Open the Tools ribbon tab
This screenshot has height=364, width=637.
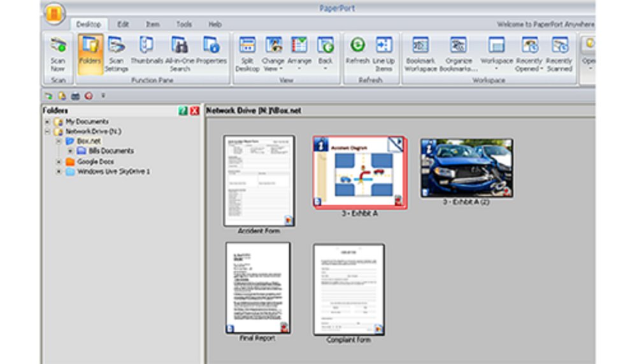point(183,24)
